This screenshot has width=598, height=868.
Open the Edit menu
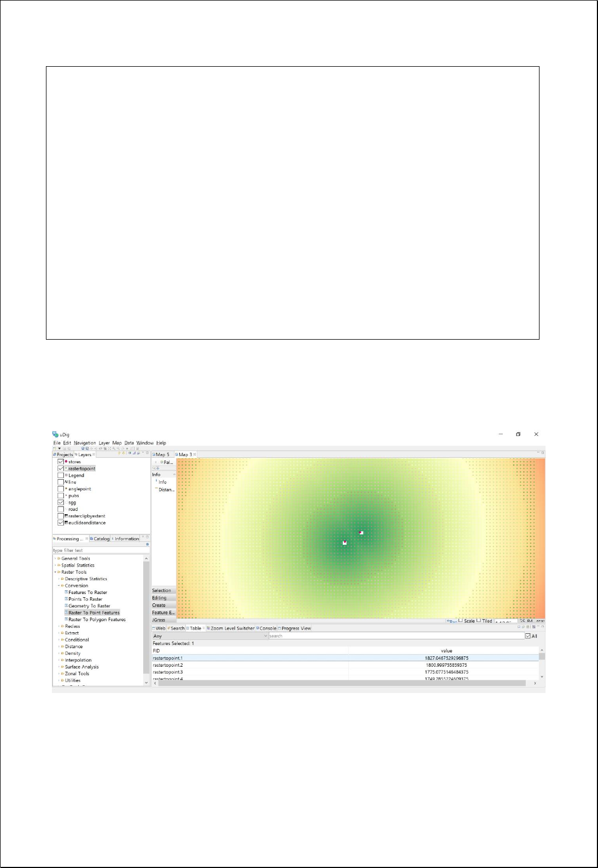point(67,443)
